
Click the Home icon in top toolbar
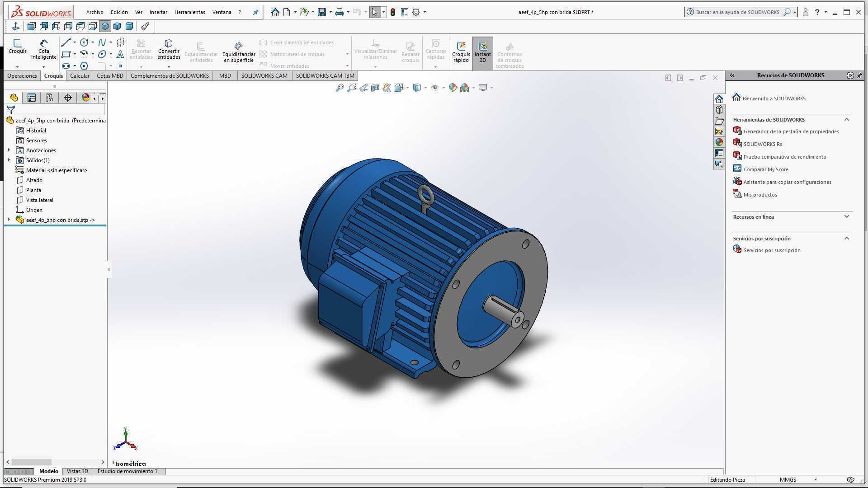[275, 12]
